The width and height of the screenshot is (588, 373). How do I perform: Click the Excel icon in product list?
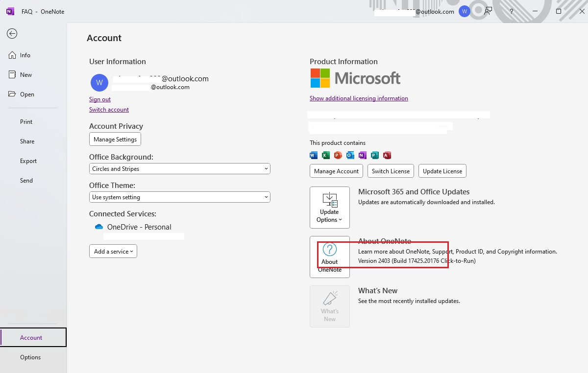click(x=325, y=155)
